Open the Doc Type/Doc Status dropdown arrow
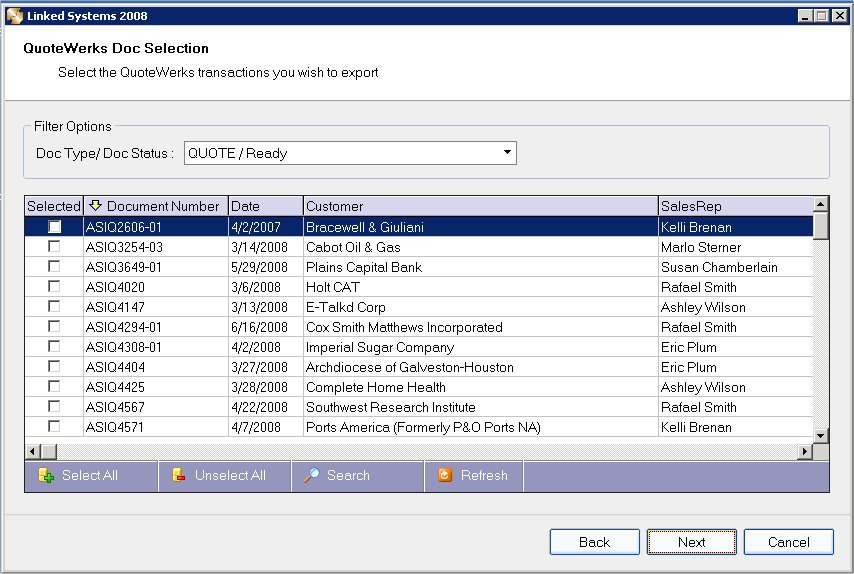 (x=507, y=152)
